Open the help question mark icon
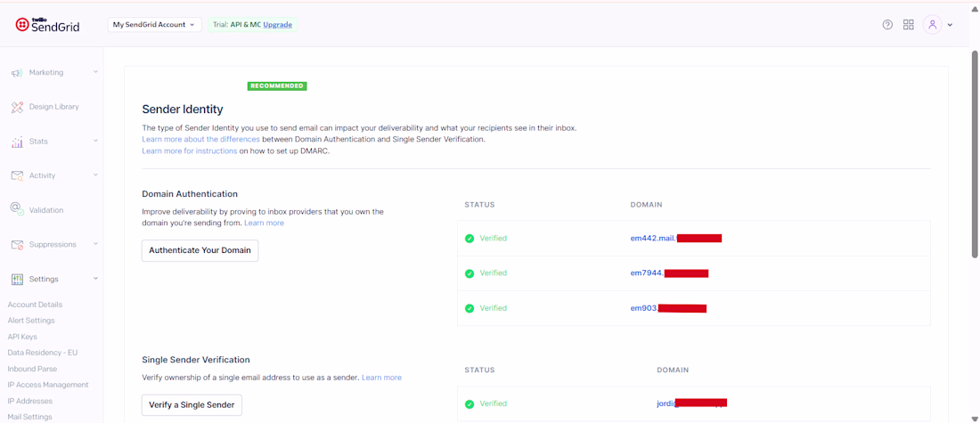 (x=887, y=25)
